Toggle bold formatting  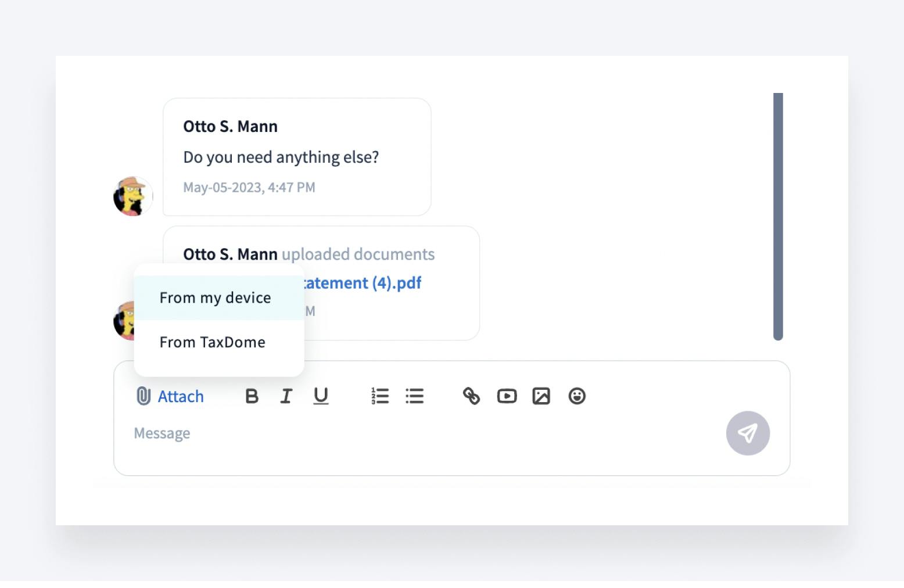pyautogui.click(x=252, y=396)
